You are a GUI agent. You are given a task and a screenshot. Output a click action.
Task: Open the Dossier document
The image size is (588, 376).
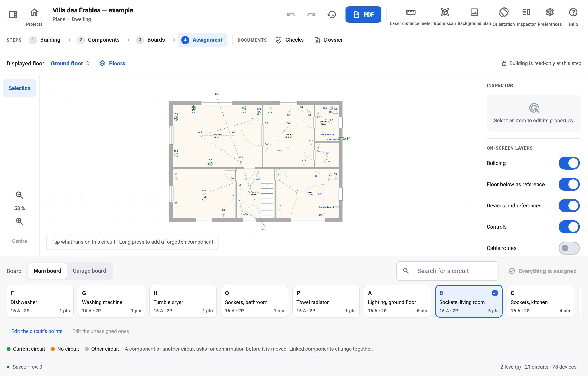click(329, 40)
